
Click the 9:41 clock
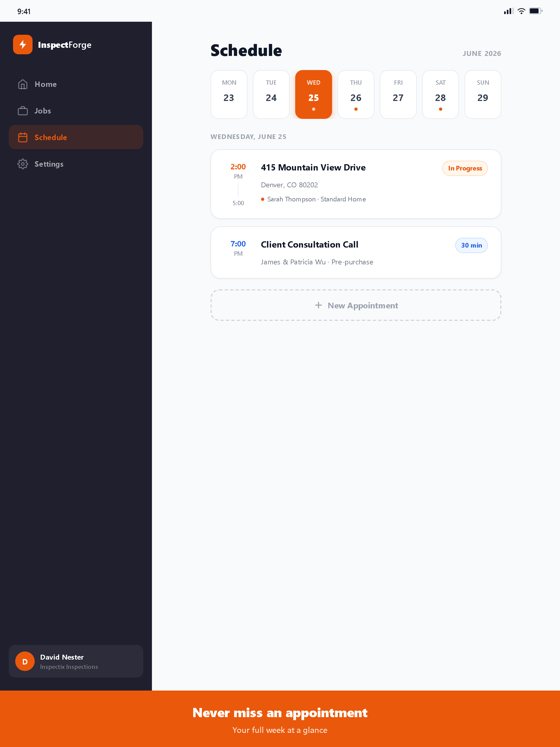[x=24, y=11]
